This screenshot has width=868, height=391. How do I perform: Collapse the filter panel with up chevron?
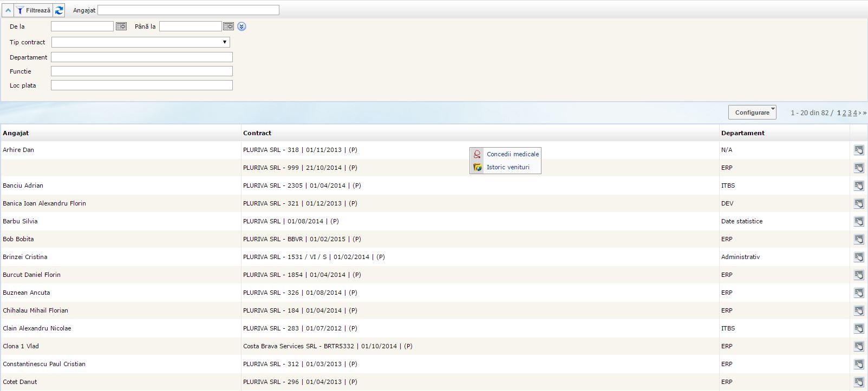pyautogui.click(x=8, y=10)
